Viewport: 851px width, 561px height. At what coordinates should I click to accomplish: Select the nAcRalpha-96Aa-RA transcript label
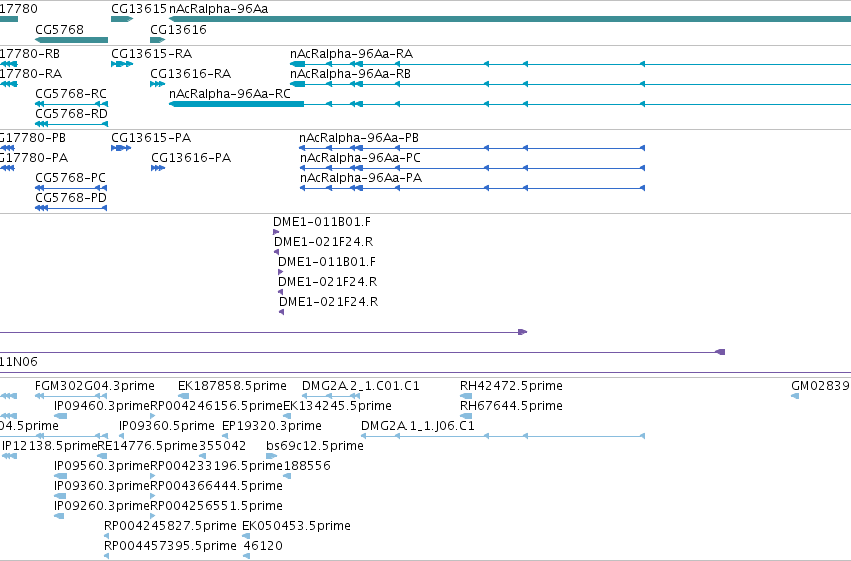(352, 54)
